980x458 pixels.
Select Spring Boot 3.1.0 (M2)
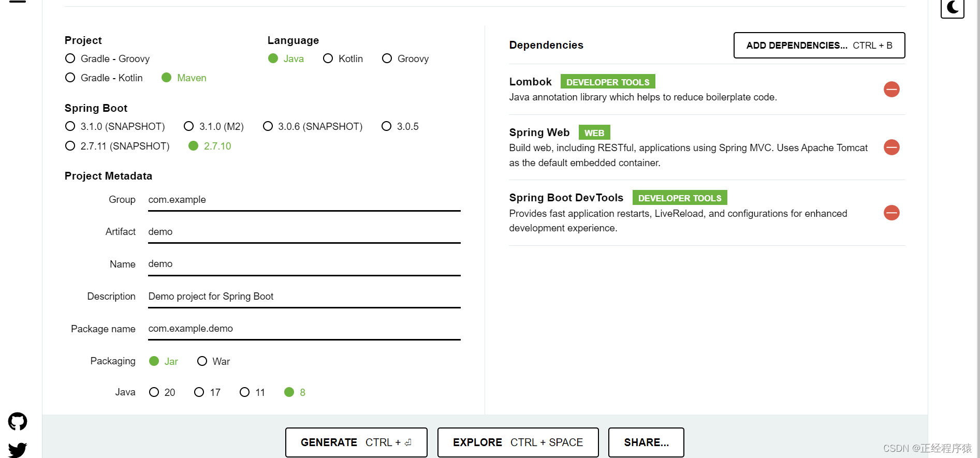pyautogui.click(x=214, y=126)
